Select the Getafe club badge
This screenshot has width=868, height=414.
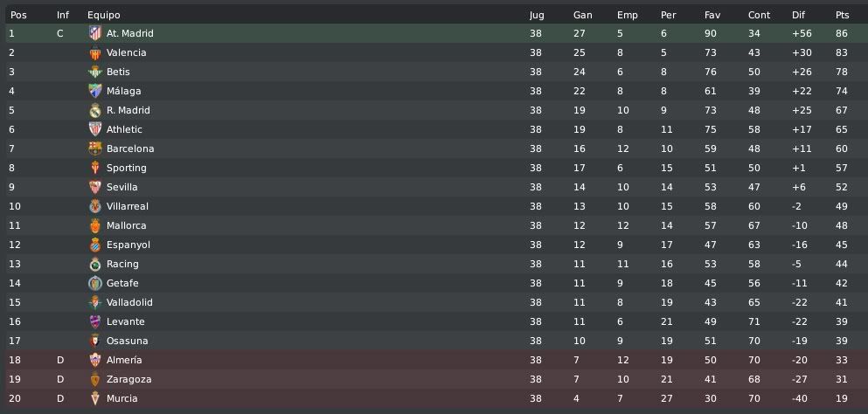[95, 283]
